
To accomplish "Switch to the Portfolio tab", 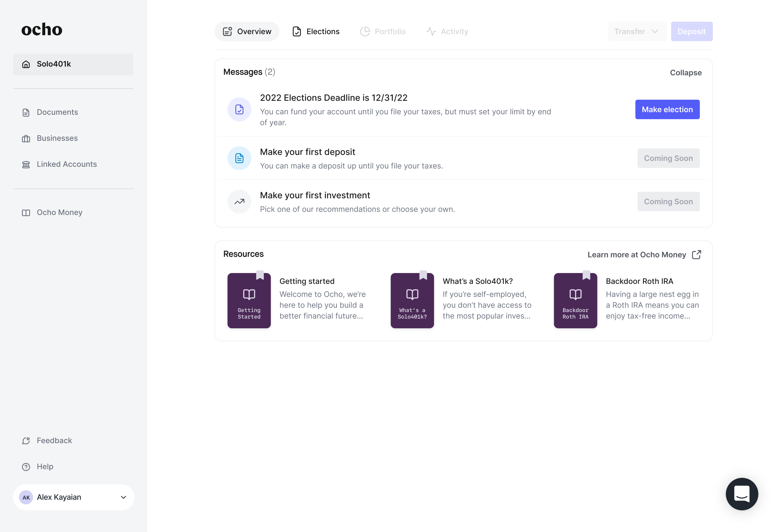I will tap(383, 31).
